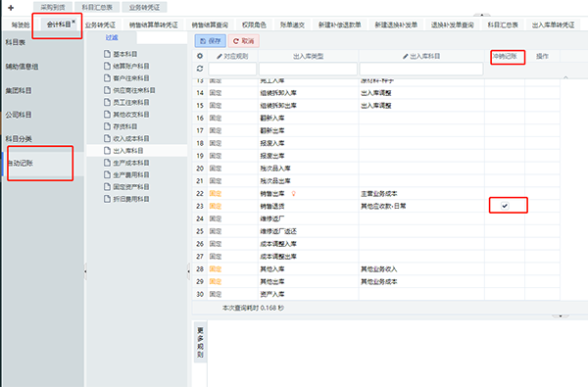This screenshot has width=588, height=387.
Task: Click the lightbulb hint icon on row 22
Action: click(x=294, y=194)
